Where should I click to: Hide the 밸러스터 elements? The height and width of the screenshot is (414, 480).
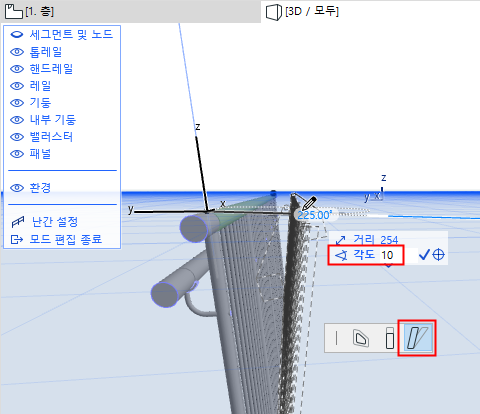(17, 137)
